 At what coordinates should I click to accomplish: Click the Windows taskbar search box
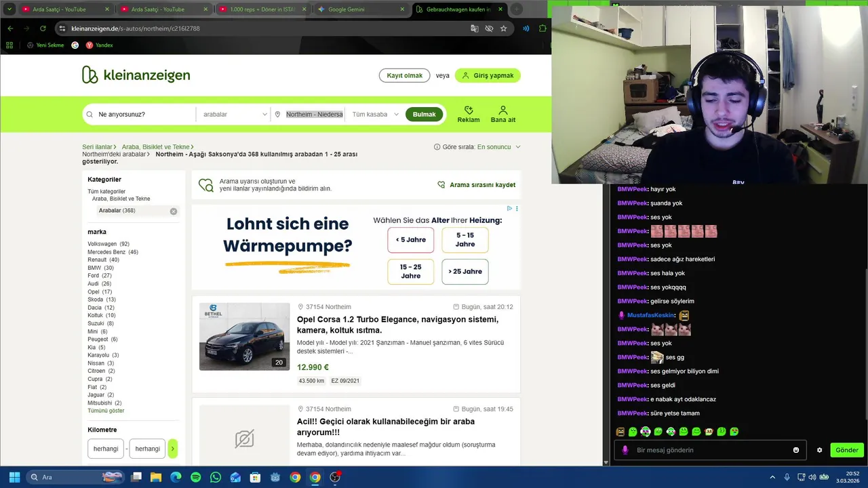click(77, 477)
